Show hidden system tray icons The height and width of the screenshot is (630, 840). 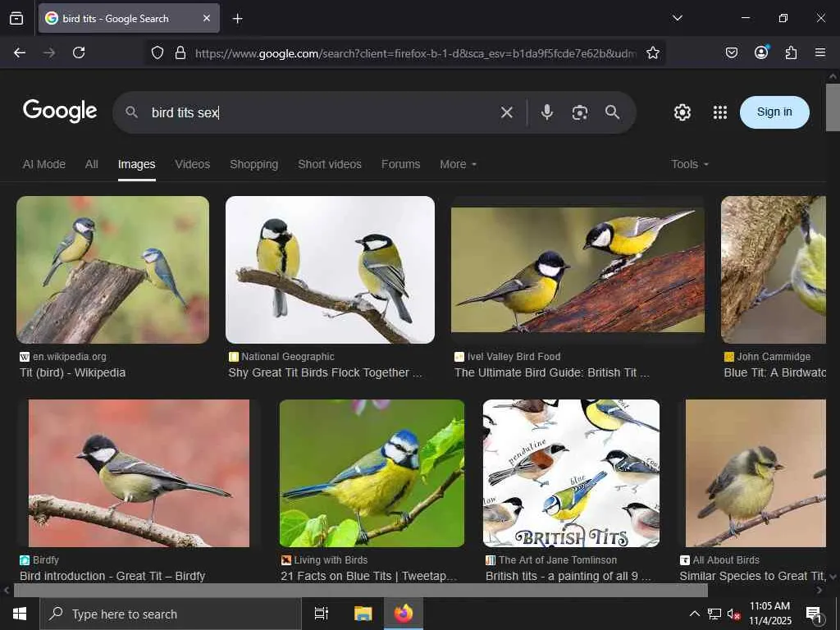click(694, 614)
